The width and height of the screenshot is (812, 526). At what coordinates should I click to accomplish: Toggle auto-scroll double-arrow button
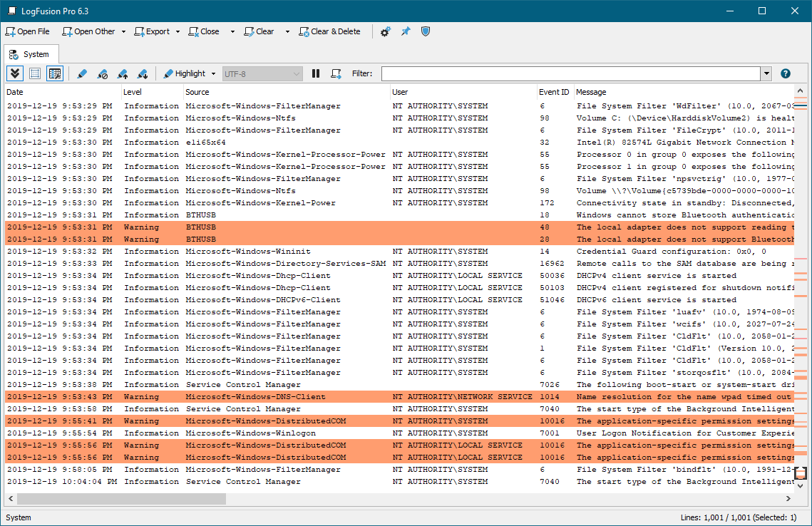pos(14,73)
